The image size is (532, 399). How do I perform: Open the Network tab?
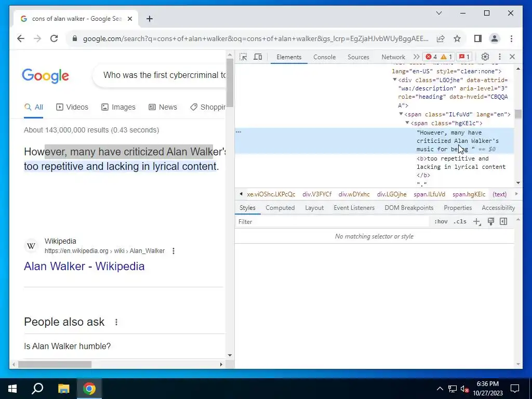click(393, 57)
